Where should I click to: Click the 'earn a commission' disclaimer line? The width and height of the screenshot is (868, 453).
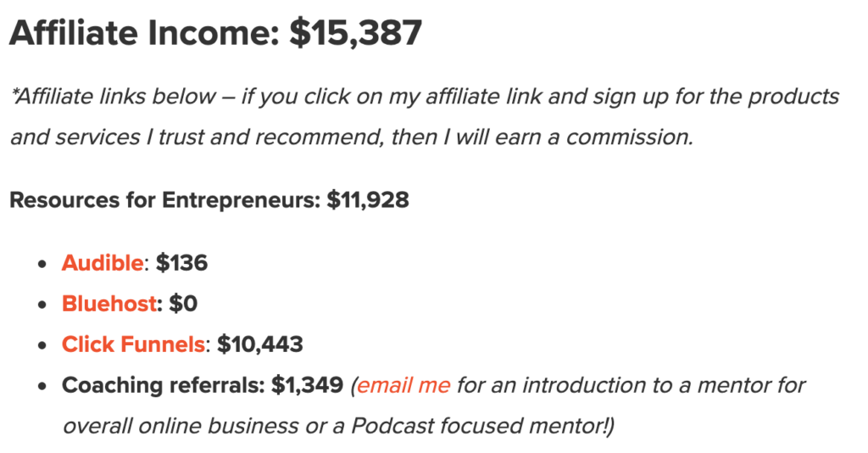coord(593,137)
